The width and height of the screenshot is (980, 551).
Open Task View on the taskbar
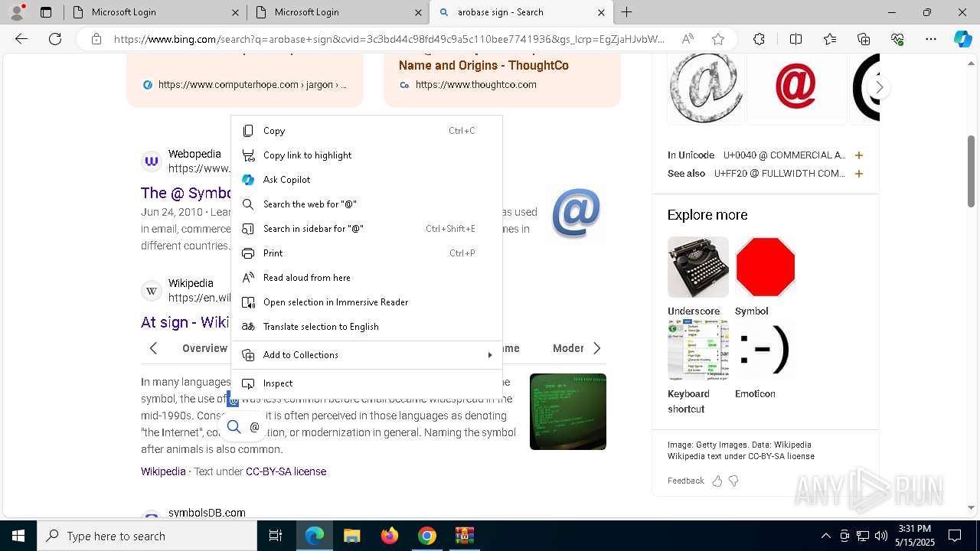point(276,536)
